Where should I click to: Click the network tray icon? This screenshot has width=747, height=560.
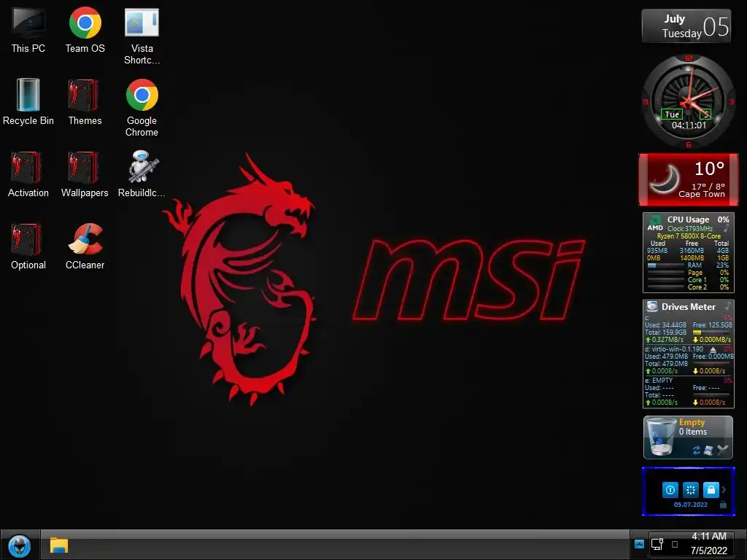657,544
